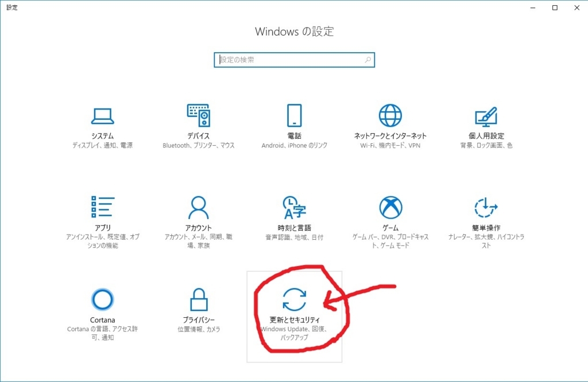This screenshot has width=588, height=382.
Task: Click the 簡単操作 category title
Action: [486, 228]
